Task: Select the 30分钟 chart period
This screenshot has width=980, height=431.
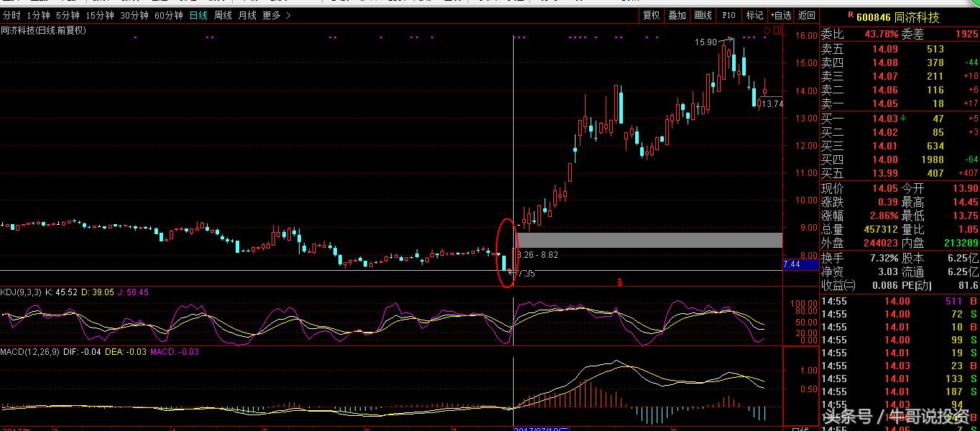Action: pyautogui.click(x=134, y=15)
